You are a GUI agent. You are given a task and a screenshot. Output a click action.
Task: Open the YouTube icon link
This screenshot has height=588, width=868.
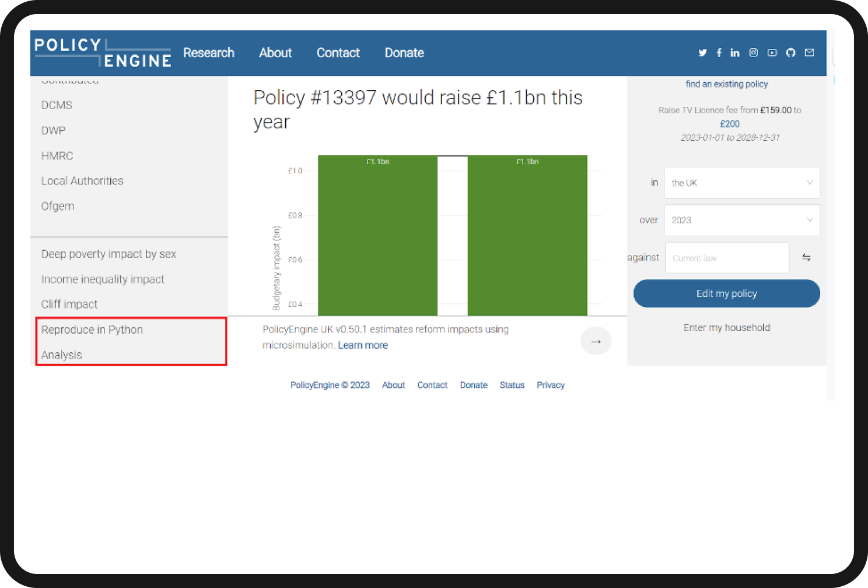pos(772,52)
